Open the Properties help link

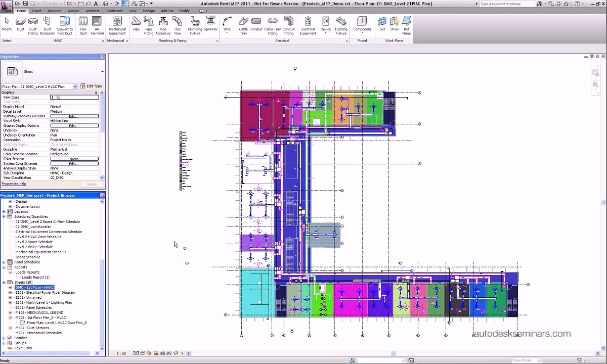14,184
